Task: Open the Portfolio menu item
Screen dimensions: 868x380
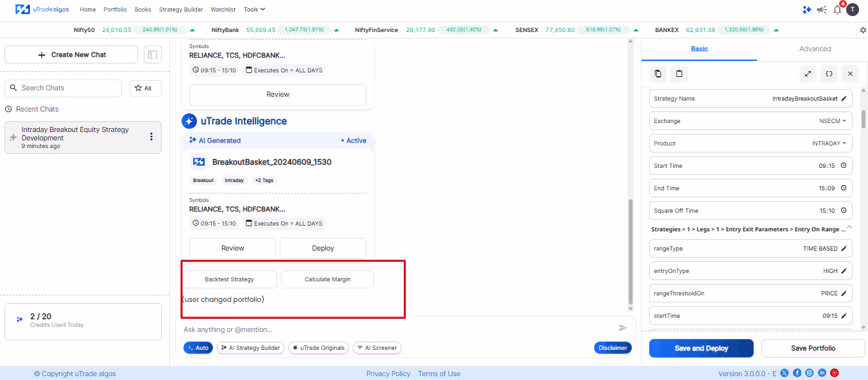Action: click(x=115, y=10)
